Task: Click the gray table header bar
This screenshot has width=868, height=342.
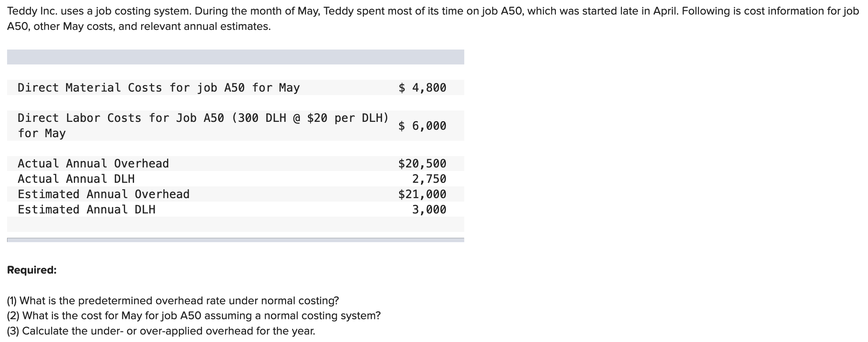Action: click(x=235, y=57)
